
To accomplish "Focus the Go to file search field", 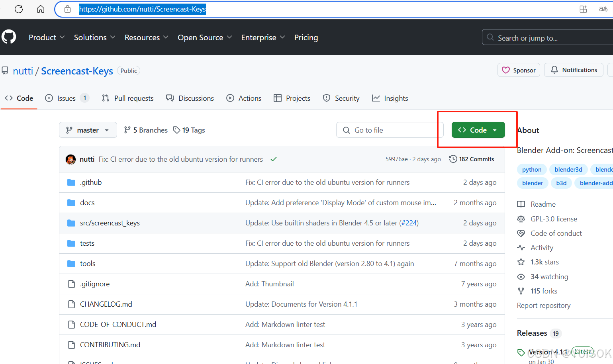I will (390, 130).
